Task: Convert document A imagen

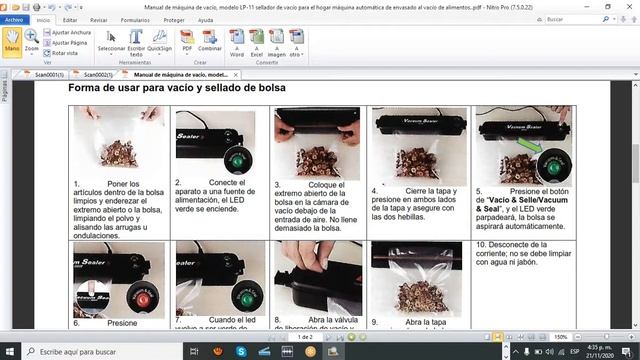Action: (x=277, y=42)
